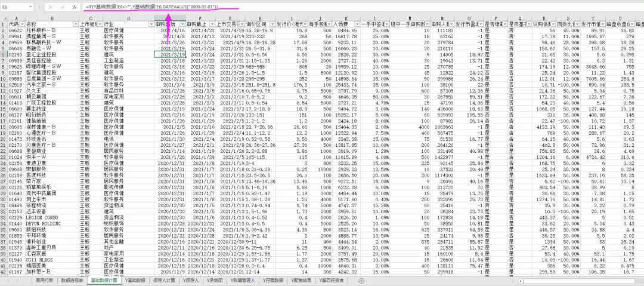Switch to Y承销团 sheet tab
Screen dimensions: 644x286
[x=215, y=281]
